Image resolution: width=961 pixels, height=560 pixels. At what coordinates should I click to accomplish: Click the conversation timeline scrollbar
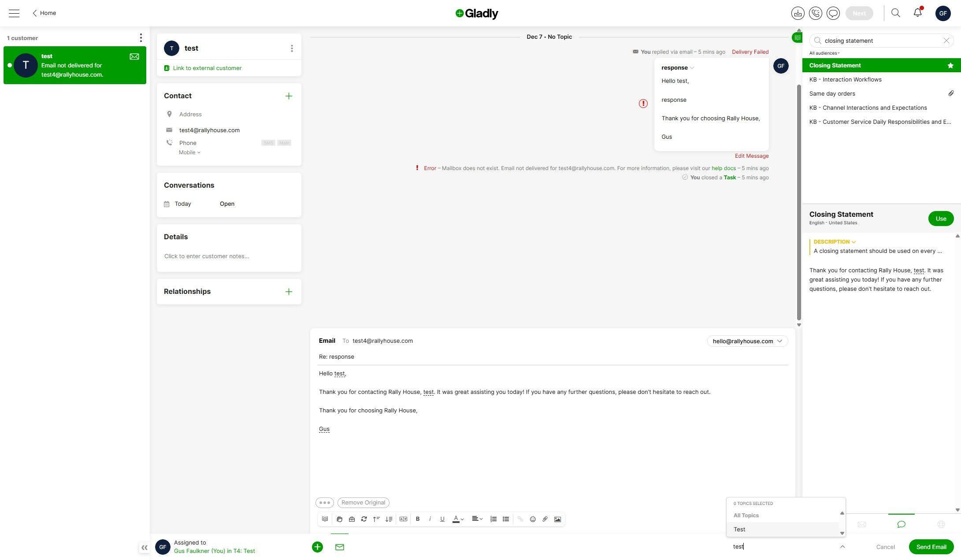[x=798, y=203]
